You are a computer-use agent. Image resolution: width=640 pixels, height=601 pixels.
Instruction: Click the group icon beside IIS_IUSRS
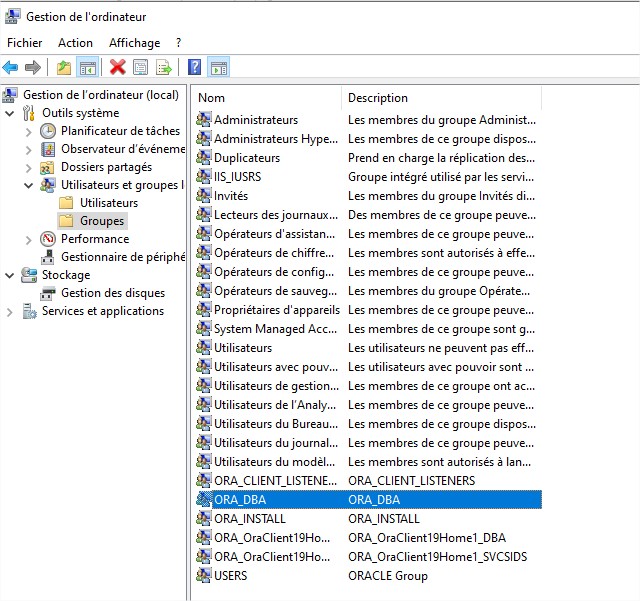pyautogui.click(x=203, y=176)
